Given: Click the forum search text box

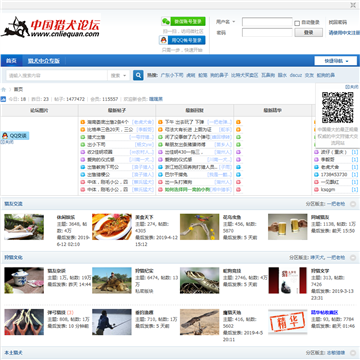Looking at the screenshot, I should tap(57, 76).
